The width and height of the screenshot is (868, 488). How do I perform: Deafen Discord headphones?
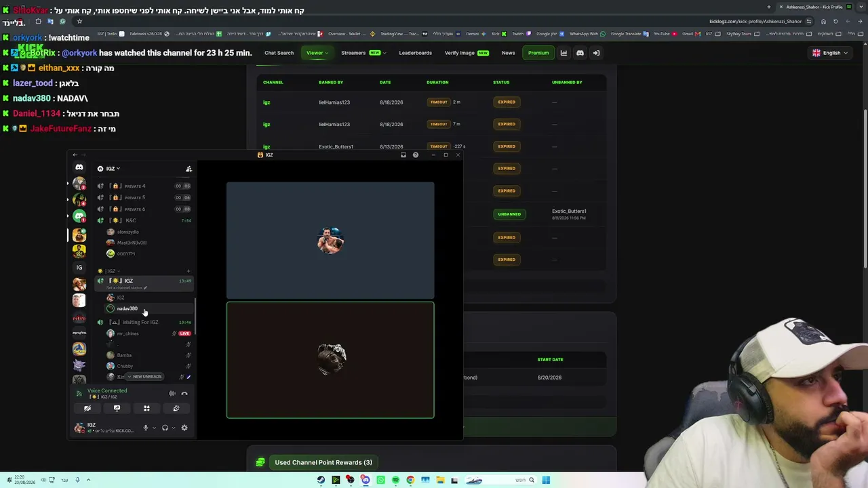[x=165, y=428]
